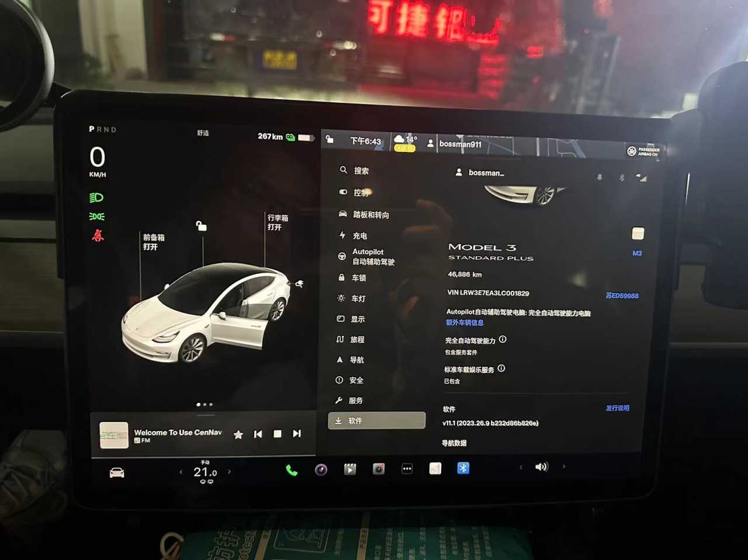Viewport: 748px width, 560px height.
Task: Tap the VIN LRW3E7EA3LC001829 text
Action: point(488,293)
